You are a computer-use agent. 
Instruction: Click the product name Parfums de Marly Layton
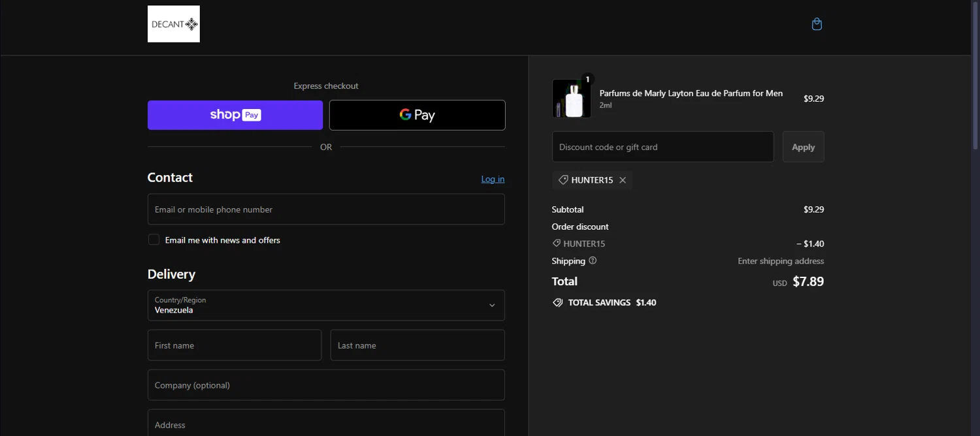[x=691, y=93]
